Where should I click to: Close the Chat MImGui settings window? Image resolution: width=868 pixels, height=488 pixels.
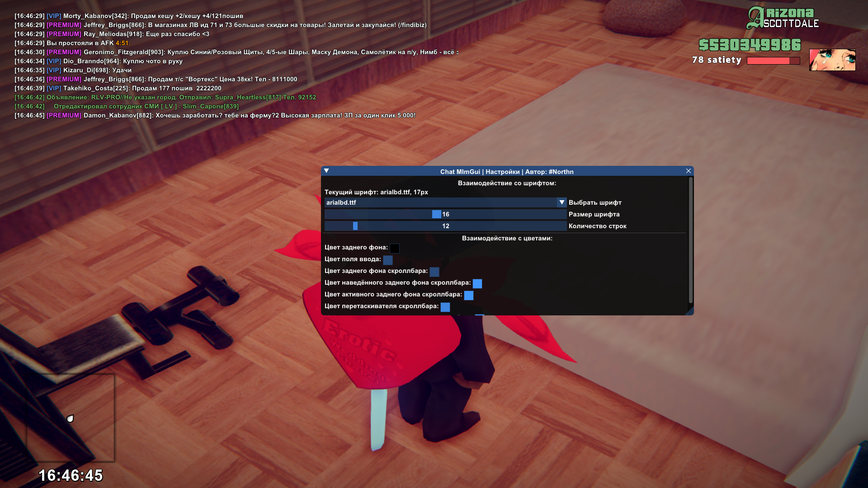[x=688, y=171]
